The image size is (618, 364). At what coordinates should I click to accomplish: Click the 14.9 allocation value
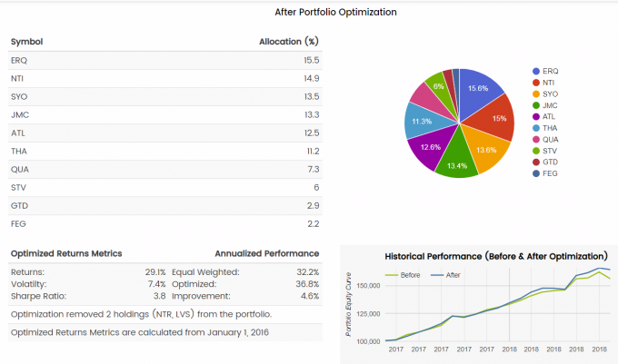point(312,79)
